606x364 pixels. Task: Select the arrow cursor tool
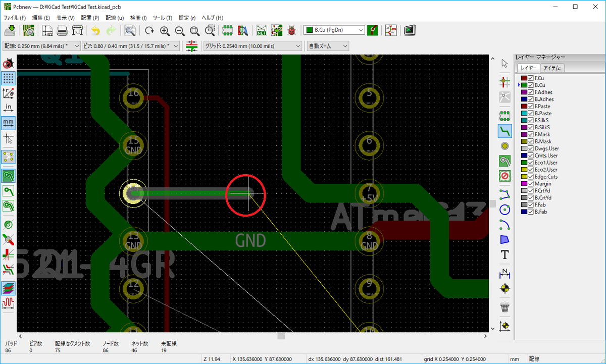click(504, 63)
